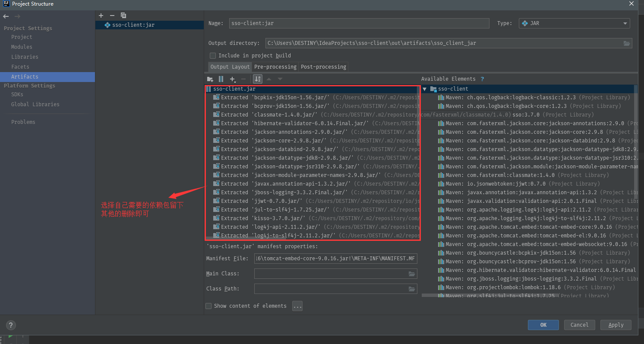This screenshot has height=344, width=644.
Task: Collapse the sso-client available elements node
Action: coord(425,89)
